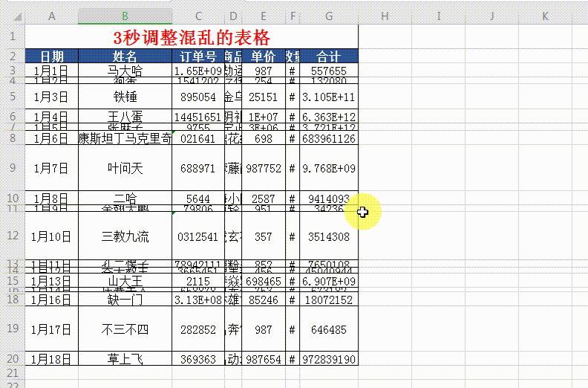This screenshot has width=588, height=388.
Task: Select the cell 698465
Action: (x=264, y=280)
